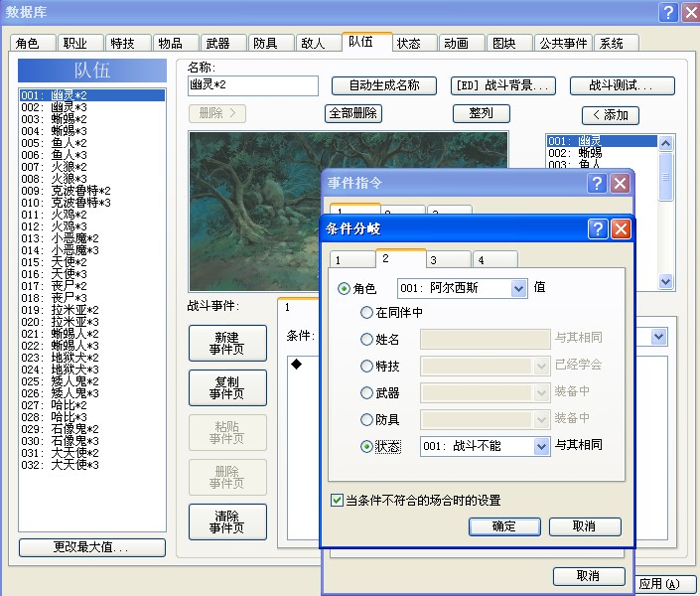
Task: Open the disabled 防具 dropdown
Action: (x=541, y=419)
